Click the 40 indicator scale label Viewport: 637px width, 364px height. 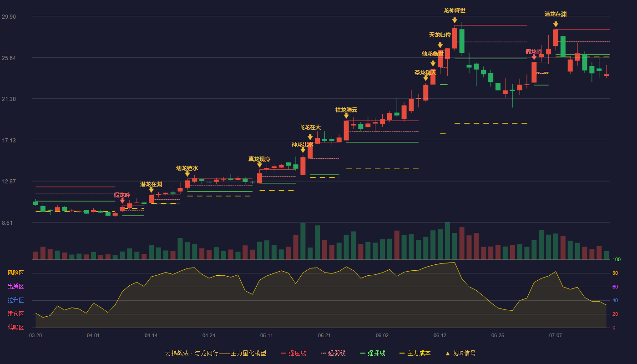click(615, 300)
